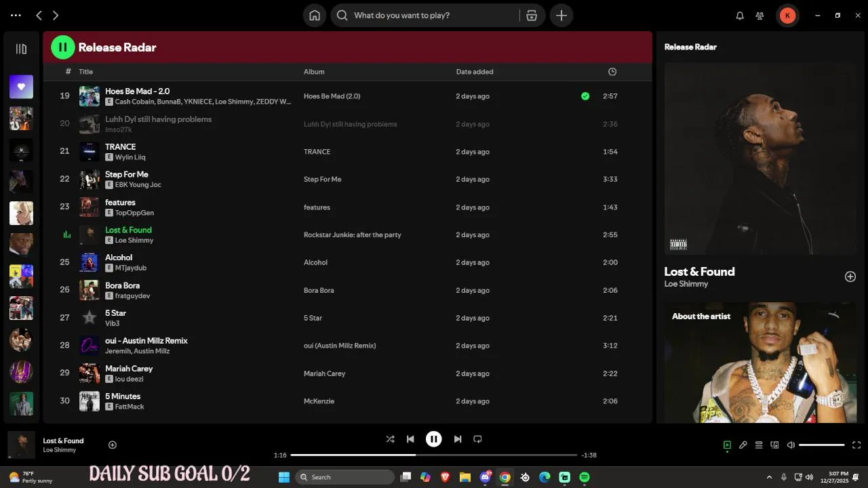The width and height of the screenshot is (868, 488).
Task: Open album link 'Bora Bora'
Action: pos(319,290)
